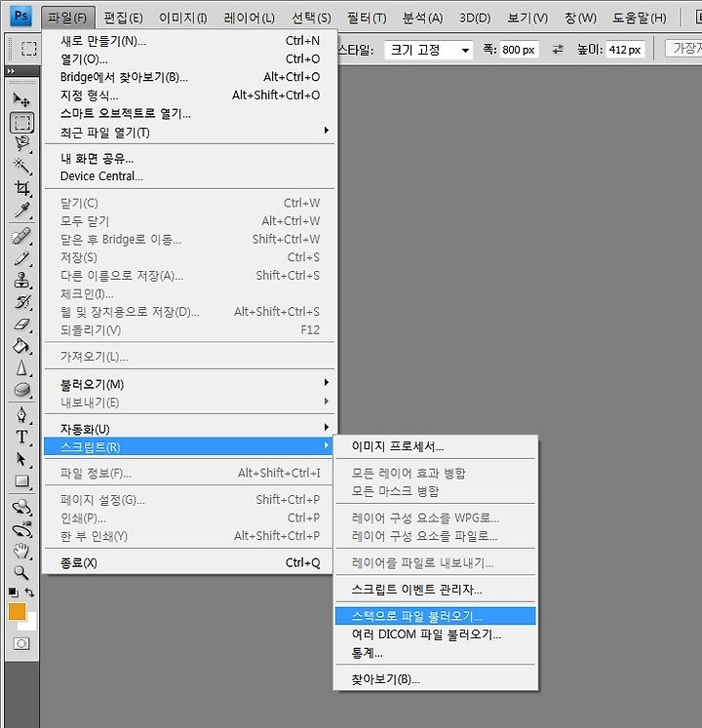Expand 불러오기(M) submenu
This screenshot has width=702, height=728.
[189, 384]
